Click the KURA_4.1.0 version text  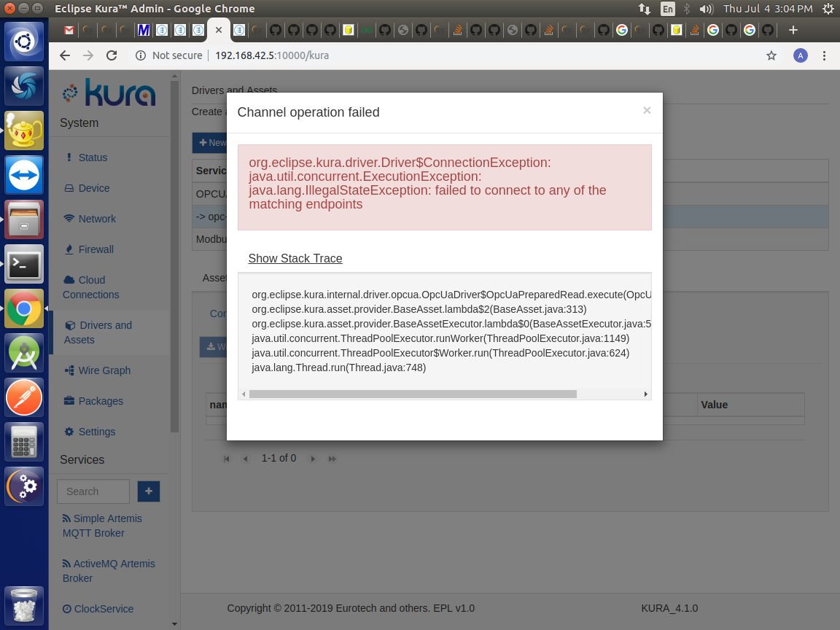(x=669, y=608)
